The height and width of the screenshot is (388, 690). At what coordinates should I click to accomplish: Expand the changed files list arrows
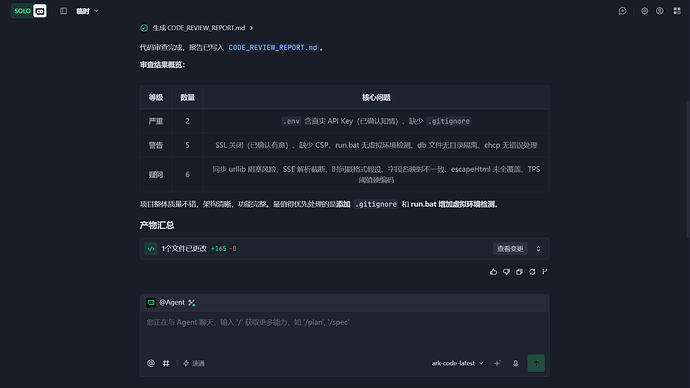(x=538, y=249)
